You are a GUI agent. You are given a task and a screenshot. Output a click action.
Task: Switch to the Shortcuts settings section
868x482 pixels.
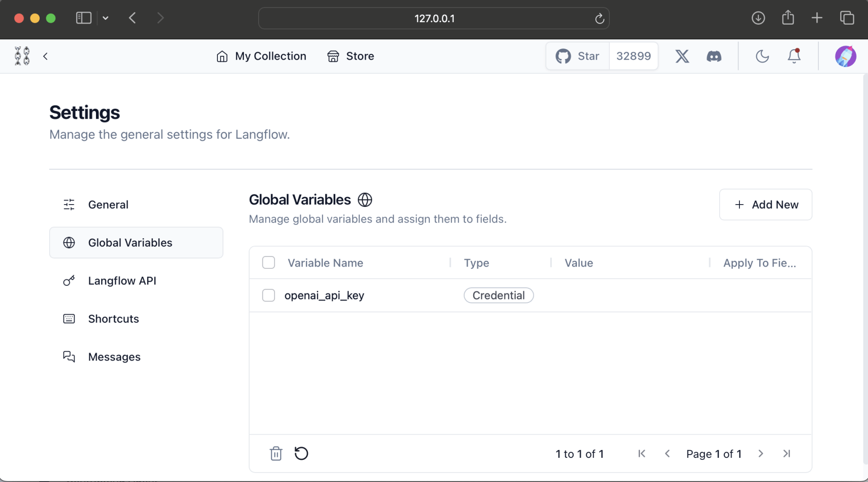tap(113, 319)
